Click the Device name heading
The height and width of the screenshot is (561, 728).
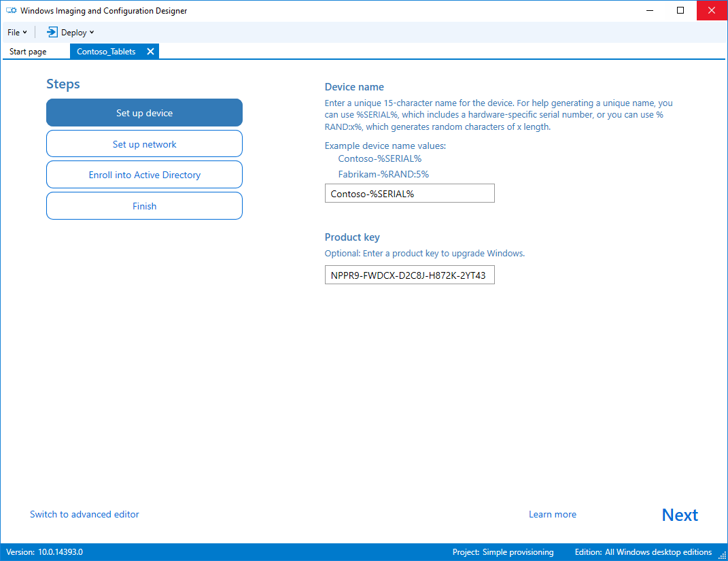[x=354, y=87]
